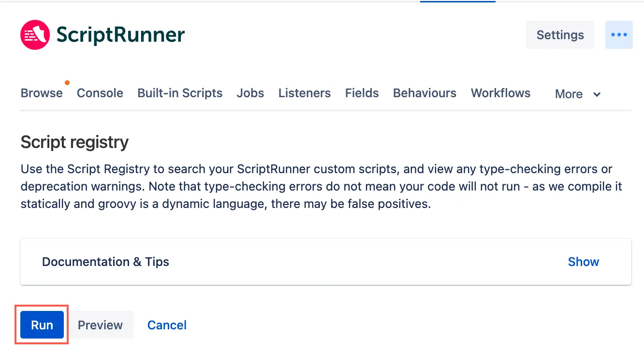Open the three-dots more actions button

click(x=619, y=35)
